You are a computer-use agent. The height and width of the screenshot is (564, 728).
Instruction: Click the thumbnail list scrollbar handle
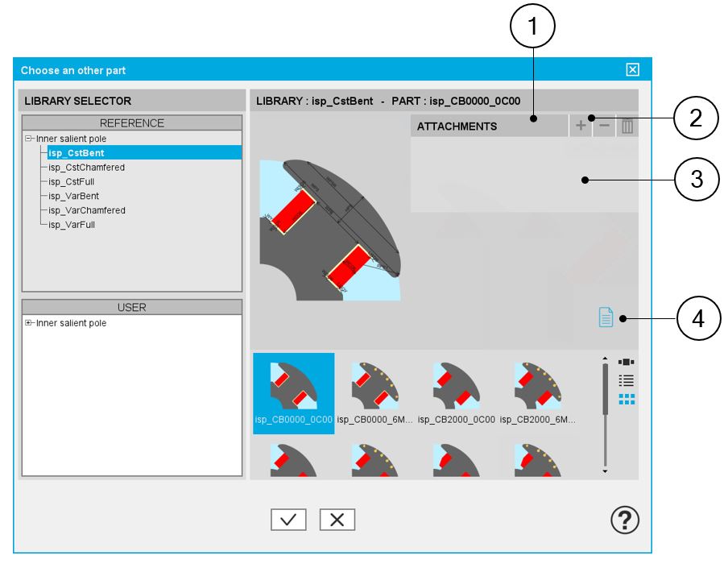pos(605,389)
